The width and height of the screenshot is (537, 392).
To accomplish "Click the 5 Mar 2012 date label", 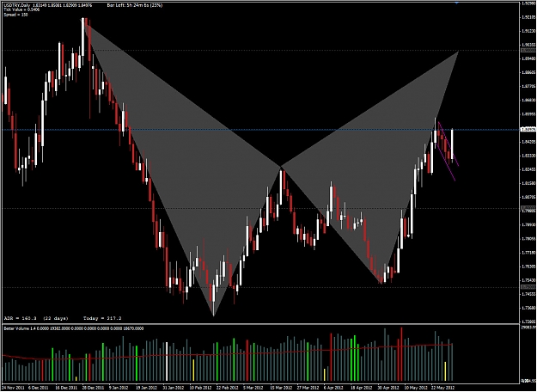I will coord(253,387).
